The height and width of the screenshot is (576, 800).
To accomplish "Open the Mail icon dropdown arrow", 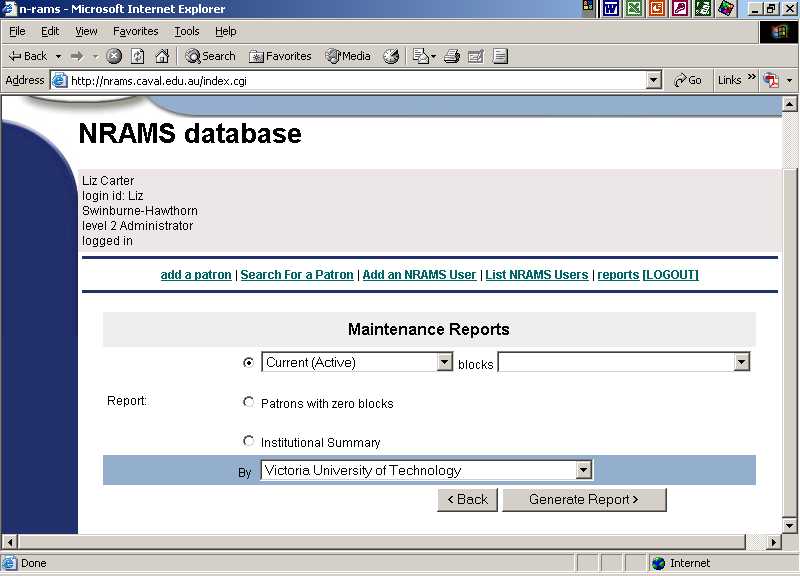I will click(x=433, y=56).
